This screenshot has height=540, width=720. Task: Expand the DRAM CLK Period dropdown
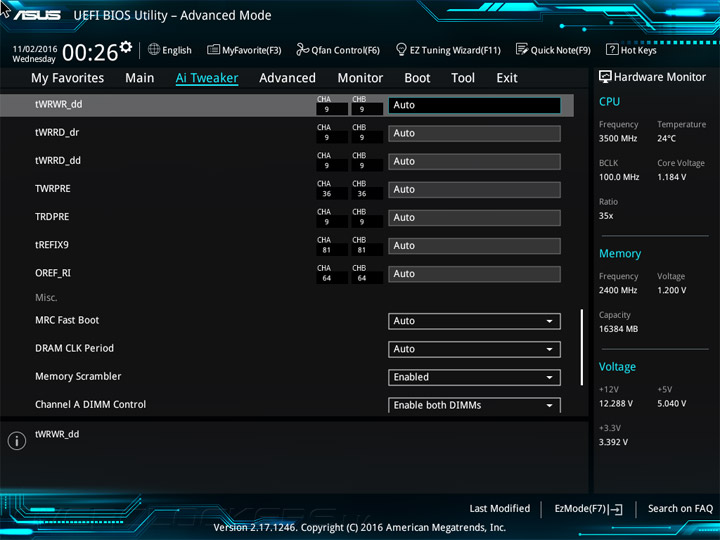coord(474,349)
